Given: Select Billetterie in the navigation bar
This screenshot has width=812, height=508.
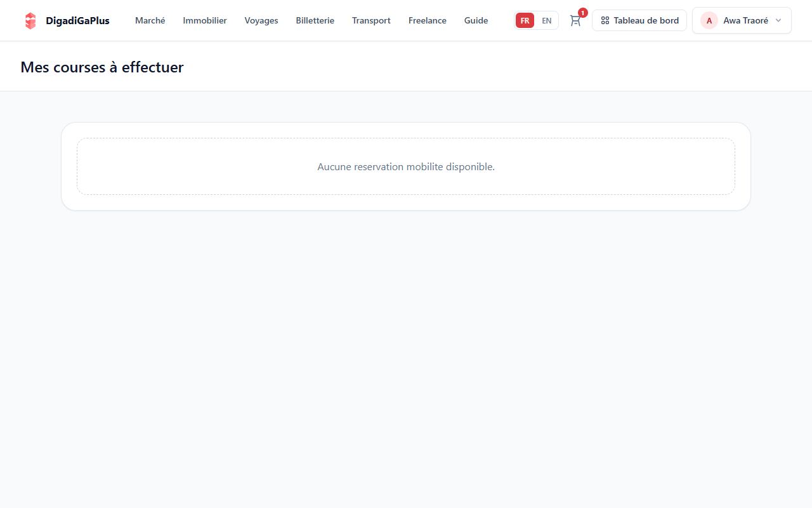Looking at the screenshot, I should click(x=315, y=20).
